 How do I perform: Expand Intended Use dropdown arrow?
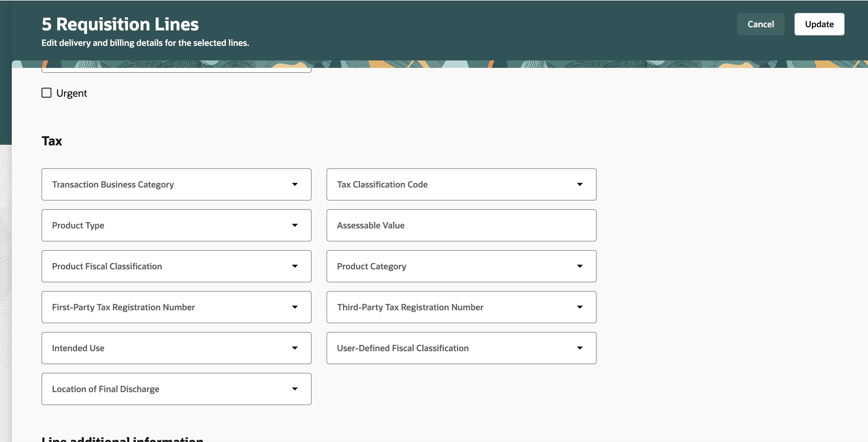pos(295,348)
